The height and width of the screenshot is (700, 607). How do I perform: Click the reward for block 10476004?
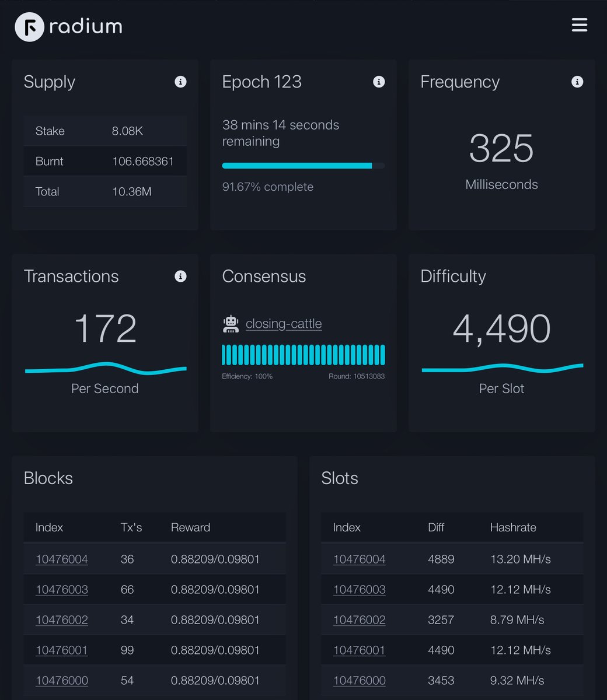tap(215, 559)
